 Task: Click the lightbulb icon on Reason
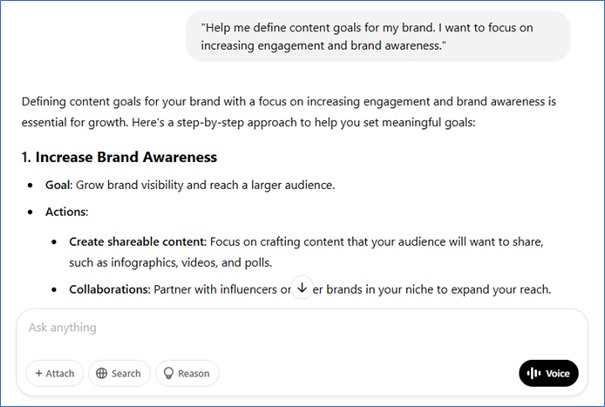coord(168,373)
